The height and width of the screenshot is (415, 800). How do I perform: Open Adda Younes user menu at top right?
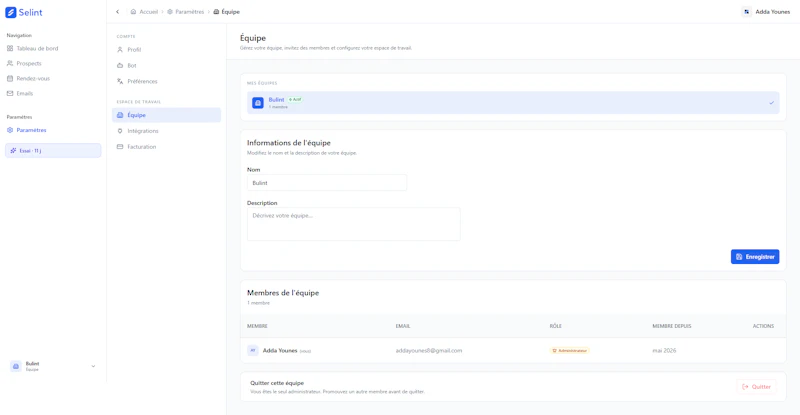coord(766,12)
